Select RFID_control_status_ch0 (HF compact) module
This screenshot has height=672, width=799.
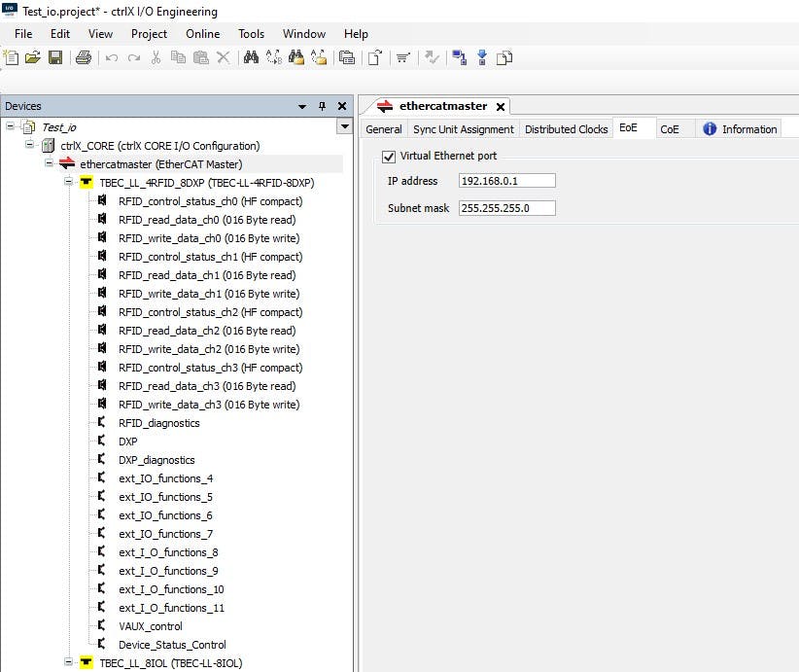coord(211,201)
